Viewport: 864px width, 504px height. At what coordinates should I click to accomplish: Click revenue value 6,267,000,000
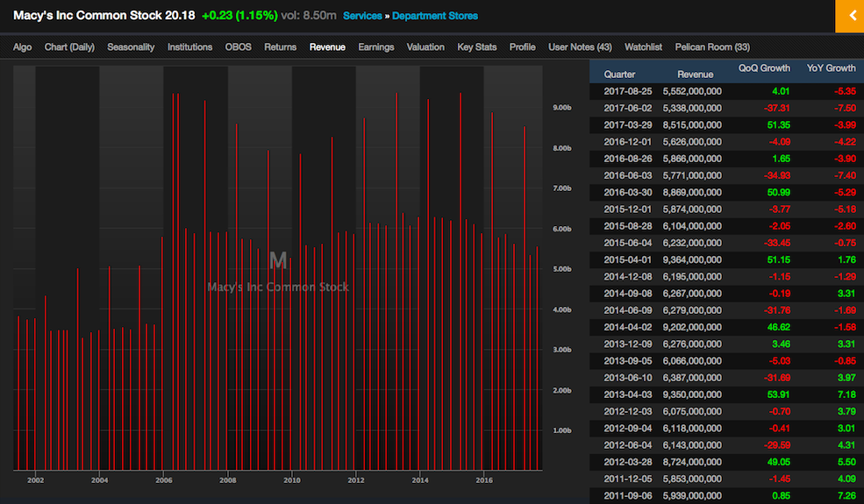(x=692, y=294)
